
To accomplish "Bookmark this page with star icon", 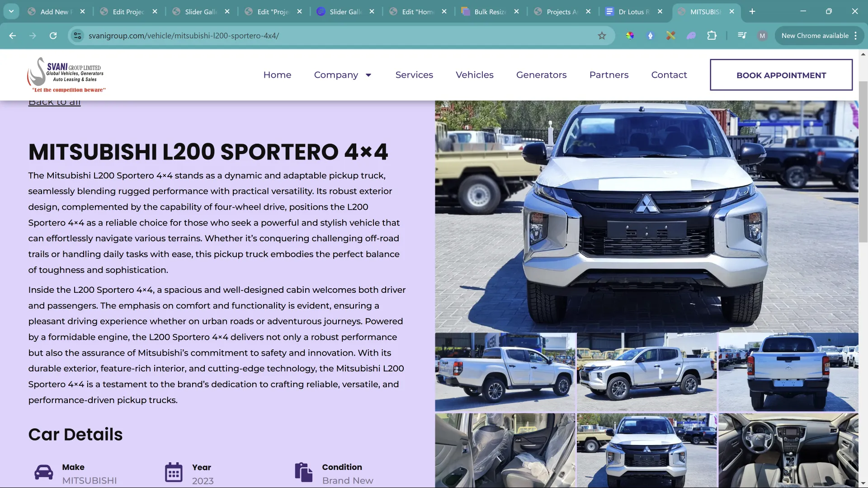I will [x=602, y=36].
